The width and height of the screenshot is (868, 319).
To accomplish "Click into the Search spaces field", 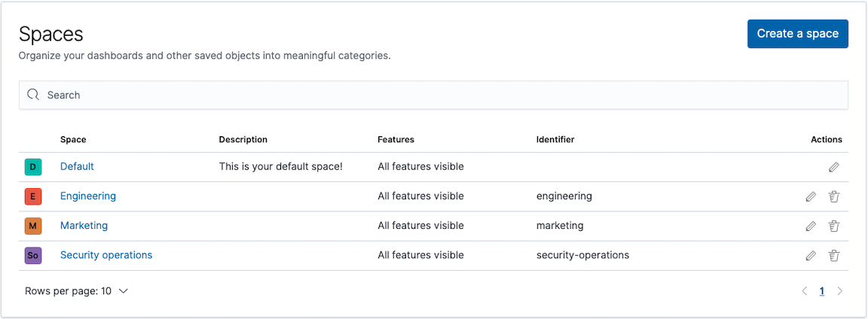I will pos(437,95).
